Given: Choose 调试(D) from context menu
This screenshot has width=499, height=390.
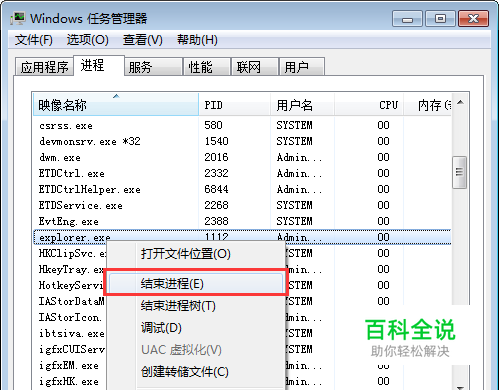Looking at the screenshot, I should pos(195,328).
